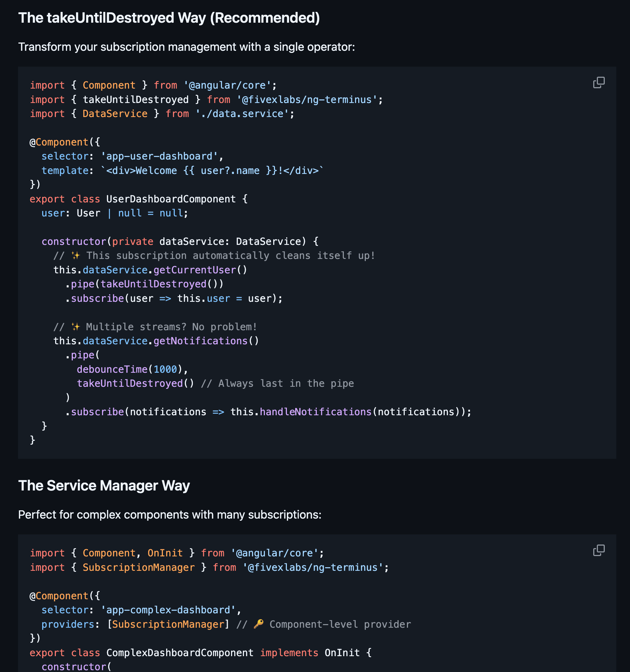Viewport: 630px width, 672px height.
Task: Click the ComplexDashboardComponent class declaration
Action: tap(179, 652)
